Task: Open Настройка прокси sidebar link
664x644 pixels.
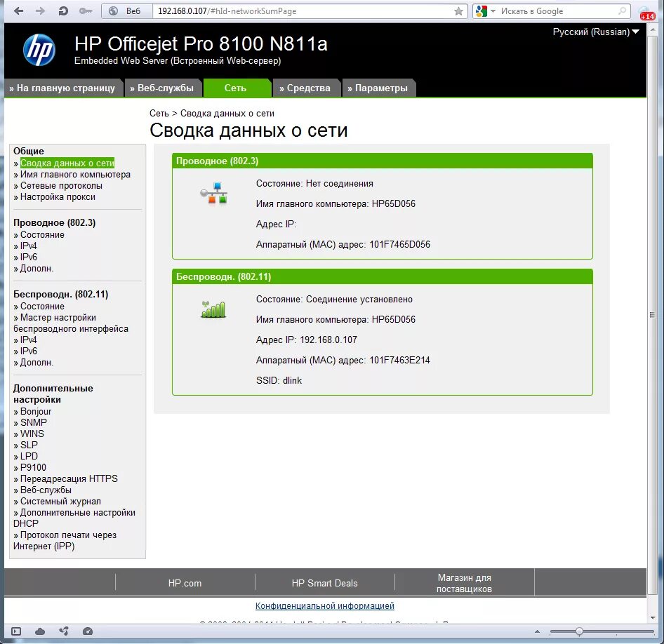Action: (58, 196)
